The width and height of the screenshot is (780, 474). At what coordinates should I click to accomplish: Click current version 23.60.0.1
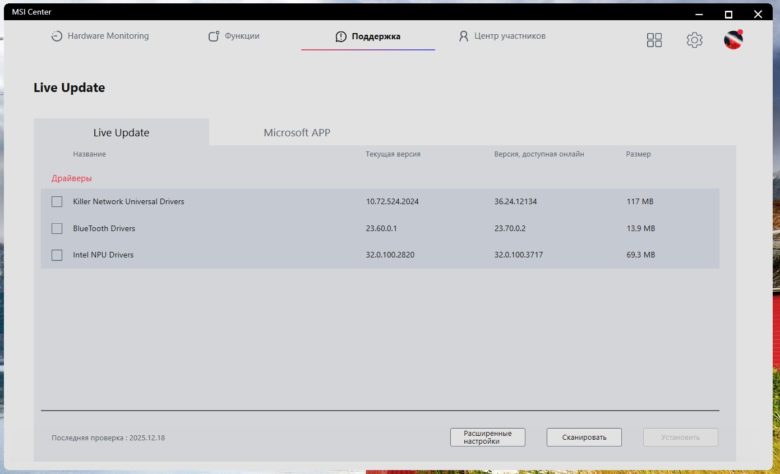(x=381, y=228)
